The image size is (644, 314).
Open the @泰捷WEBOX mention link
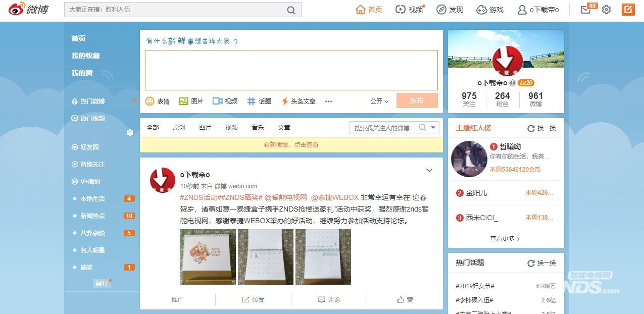334,197
